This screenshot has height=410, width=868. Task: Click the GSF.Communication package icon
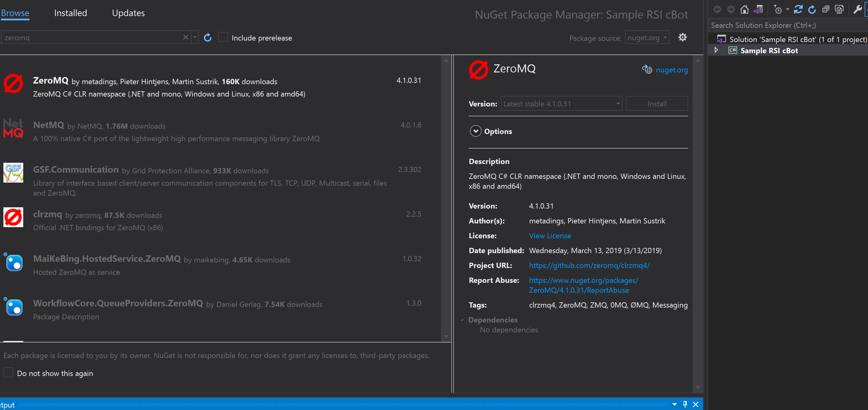[x=13, y=172]
